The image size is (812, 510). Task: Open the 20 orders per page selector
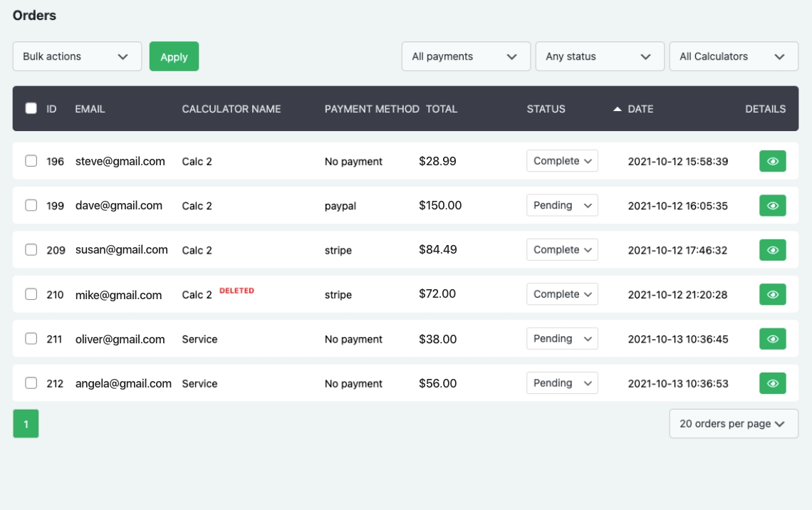coord(733,424)
